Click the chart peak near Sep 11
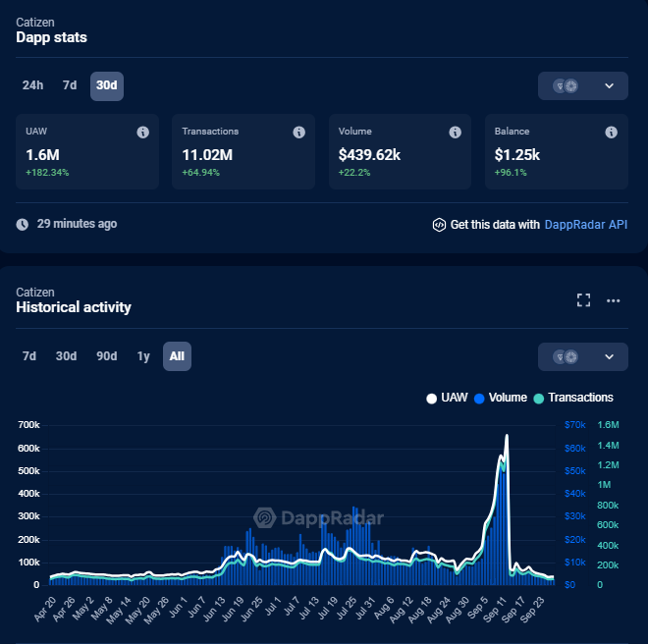This screenshot has width=648, height=644. [x=507, y=436]
